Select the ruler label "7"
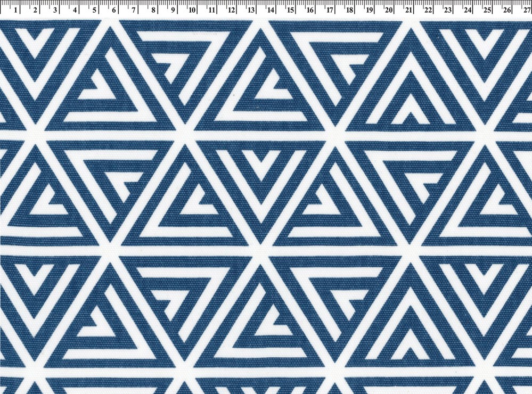This screenshot has width=532, height=394. click(x=134, y=10)
